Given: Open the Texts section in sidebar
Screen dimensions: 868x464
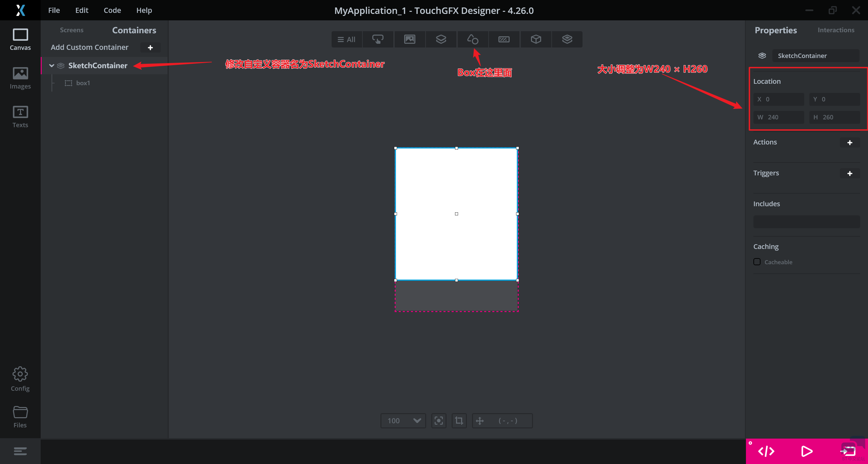Looking at the screenshot, I should point(20,117).
